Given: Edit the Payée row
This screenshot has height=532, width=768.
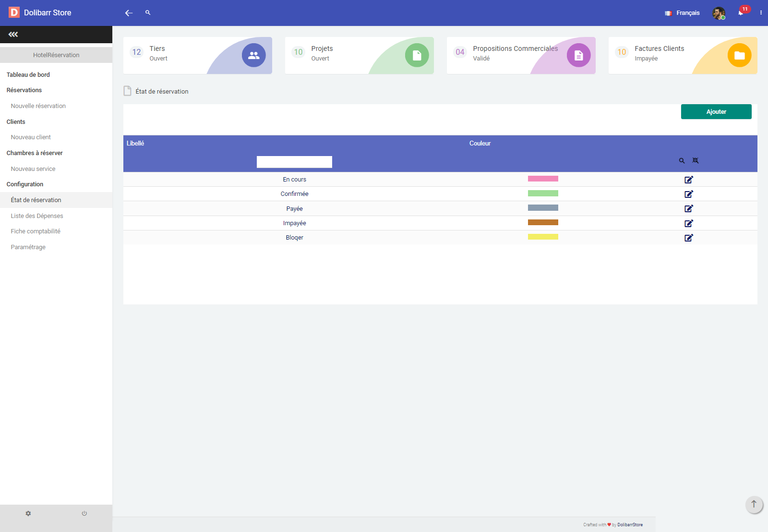Looking at the screenshot, I should click(x=689, y=208).
